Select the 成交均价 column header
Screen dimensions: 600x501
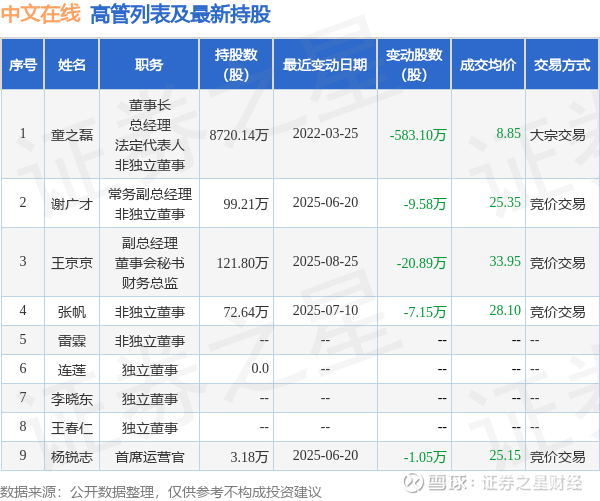pos(488,65)
